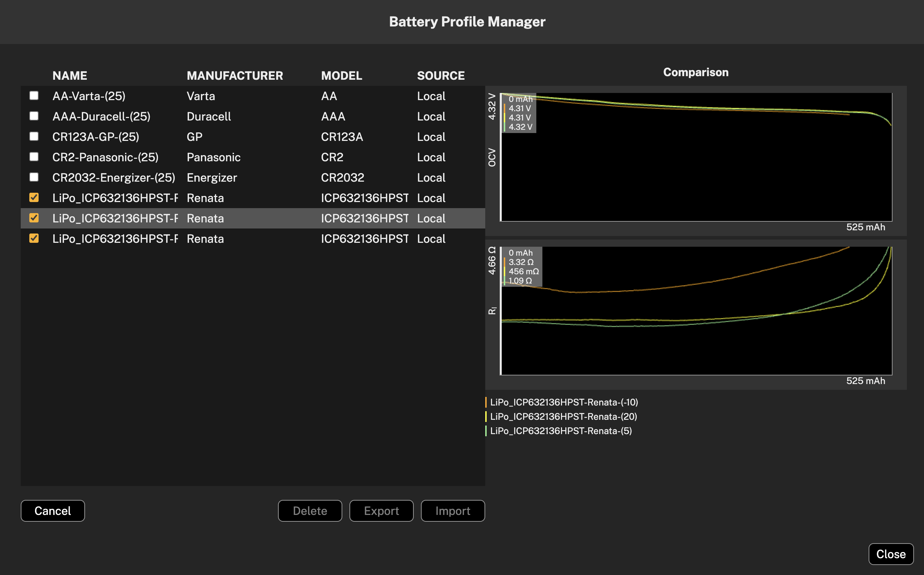Tick the CR2-Panasonic-(25) checkbox
The image size is (924, 575).
[x=34, y=157]
